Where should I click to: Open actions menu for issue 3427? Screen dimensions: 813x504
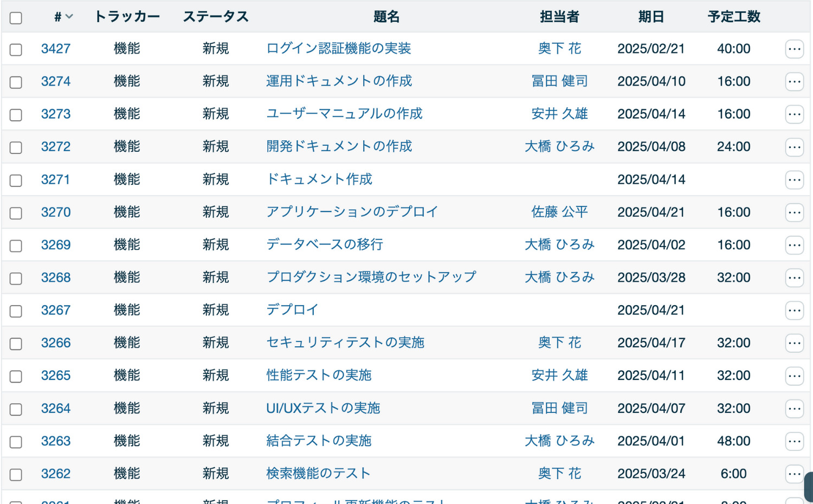tap(794, 49)
